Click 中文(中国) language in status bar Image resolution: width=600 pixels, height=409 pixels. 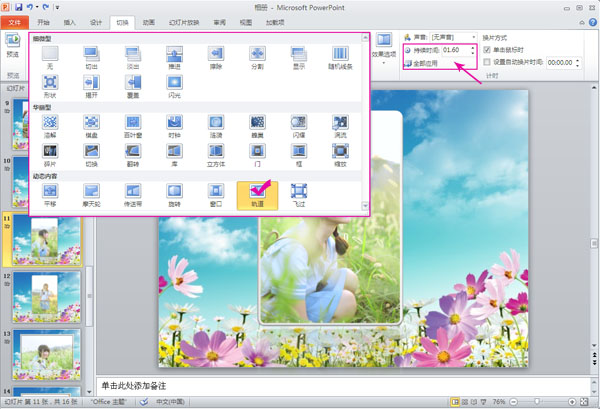coord(170,402)
